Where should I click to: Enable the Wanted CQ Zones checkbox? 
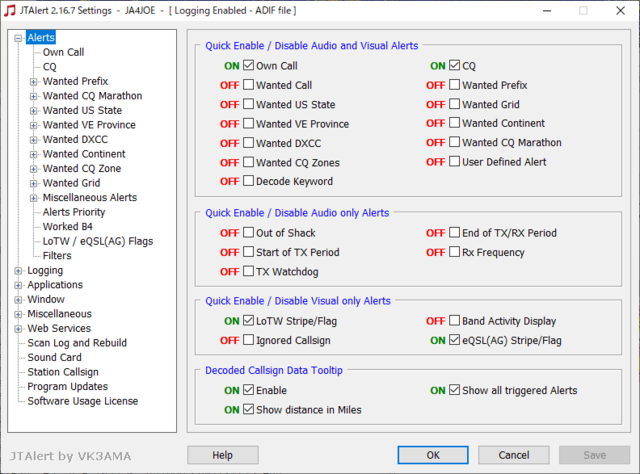pyautogui.click(x=249, y=162)
